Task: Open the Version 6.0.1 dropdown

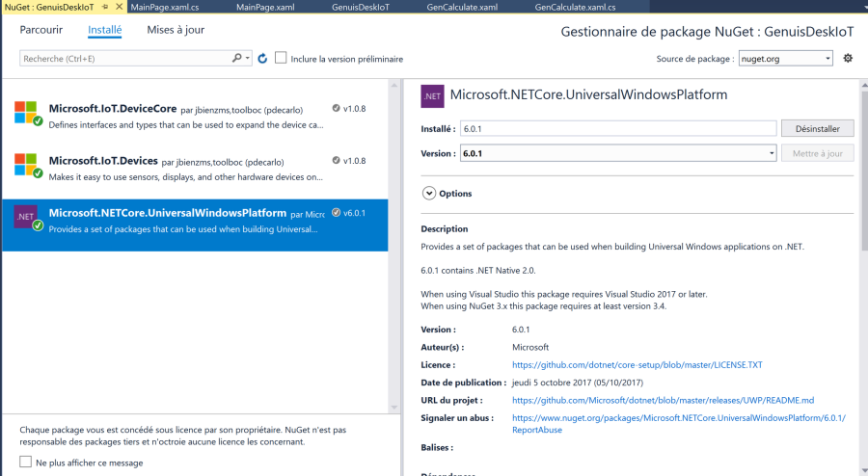Action: tap(618, 153)
